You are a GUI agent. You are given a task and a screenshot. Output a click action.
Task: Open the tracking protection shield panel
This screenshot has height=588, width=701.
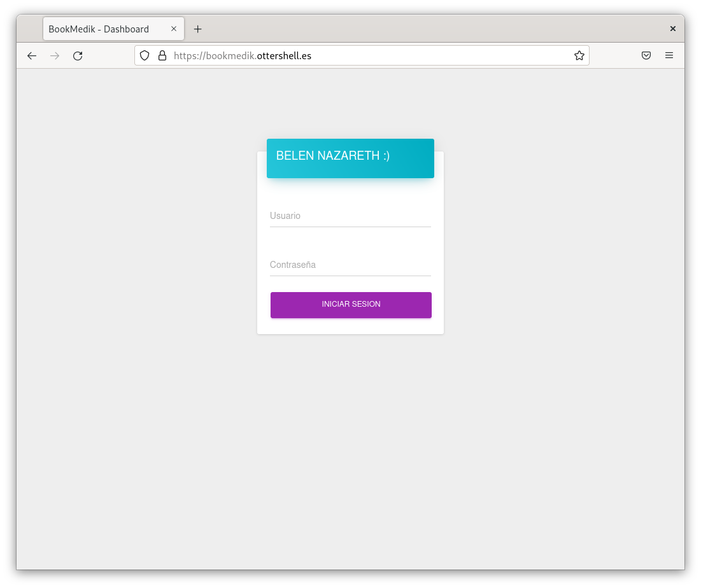145,55
